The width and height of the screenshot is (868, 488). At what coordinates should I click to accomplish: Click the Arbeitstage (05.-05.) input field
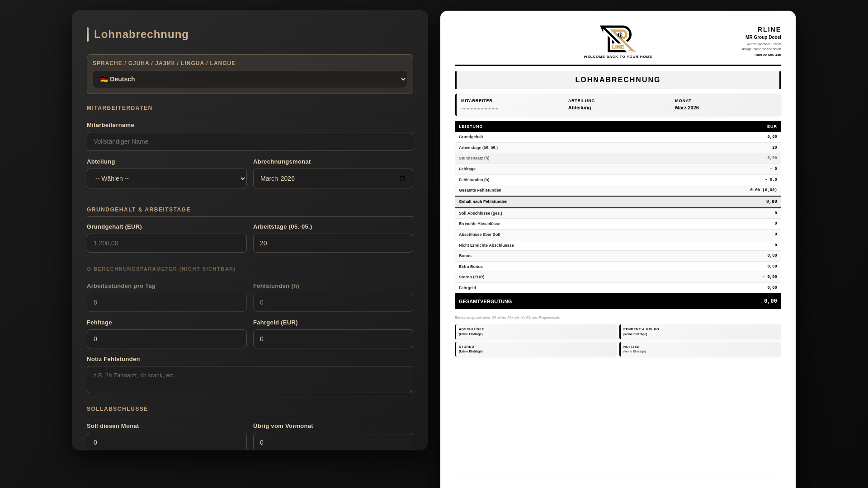click(333, 243)
